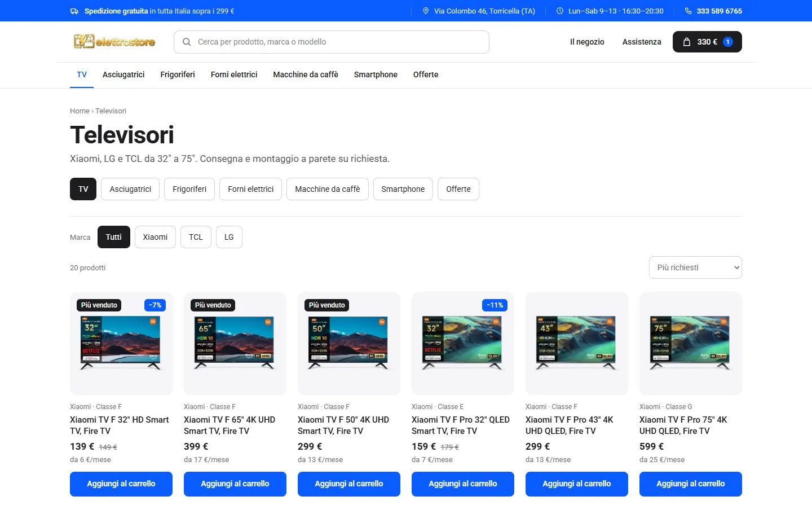Open the Assistenza link
This screenshot has height=505, width=812.
coord(642,42)
